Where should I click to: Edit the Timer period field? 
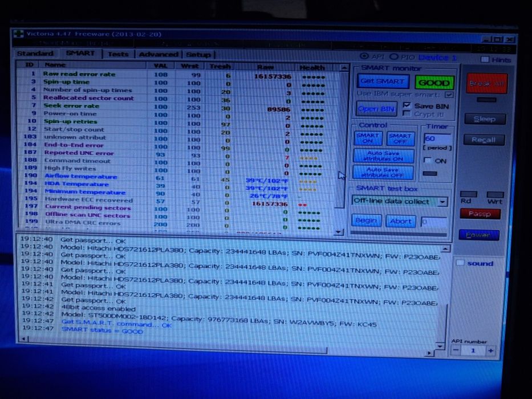437,139
